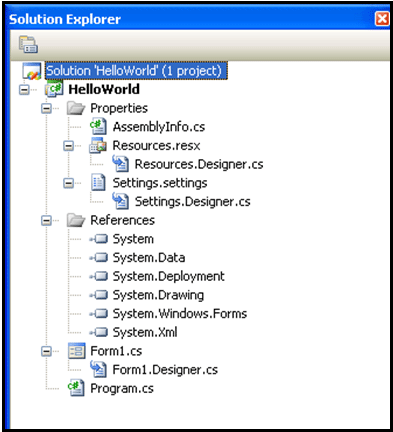Image resolution: width=393 pixels, height=432 pixels.
Task: Click the AssemblyInfo.cs file icon
Action: (98, 127)
